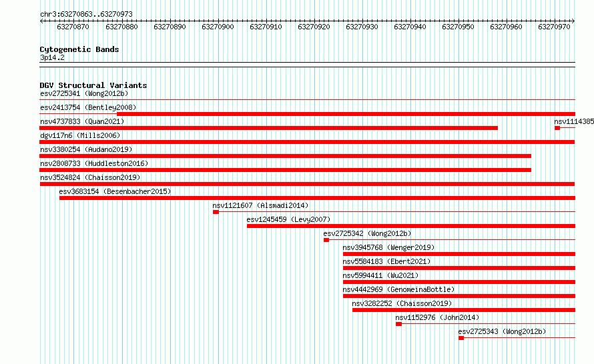Click the small red block under esv2725343 (Wong2012b)
594x364 pixels.
pyautogui.click(x=461, y=338)
